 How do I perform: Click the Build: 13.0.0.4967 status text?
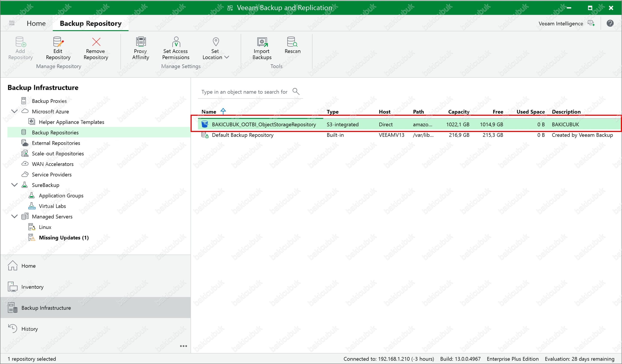(460, 359)
